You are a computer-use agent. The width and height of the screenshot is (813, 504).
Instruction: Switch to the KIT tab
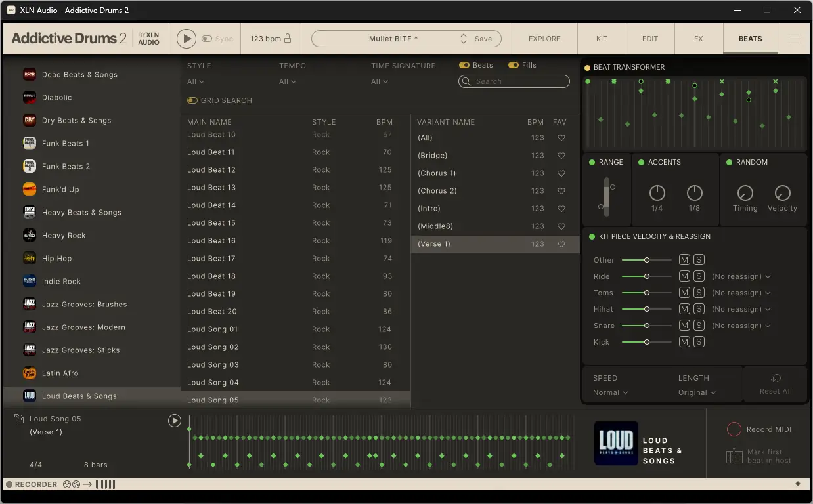pyautogui.click(x=602, y=39)
